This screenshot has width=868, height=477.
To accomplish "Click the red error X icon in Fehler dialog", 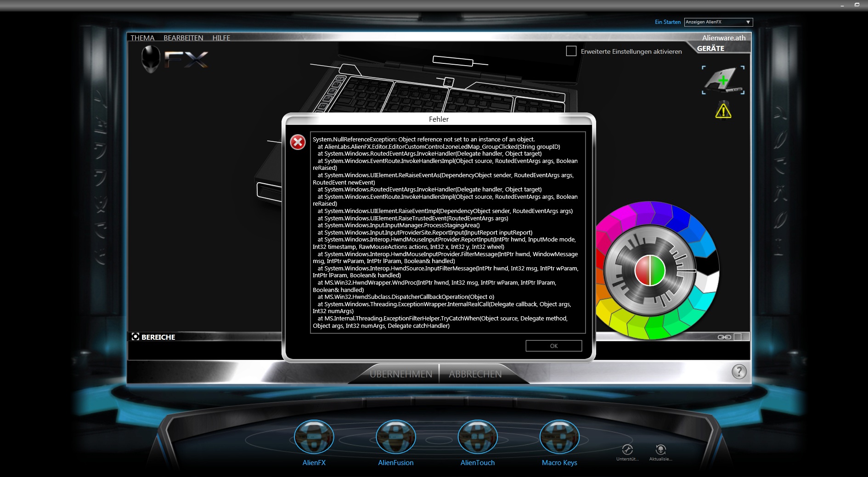I will point(298,142).
